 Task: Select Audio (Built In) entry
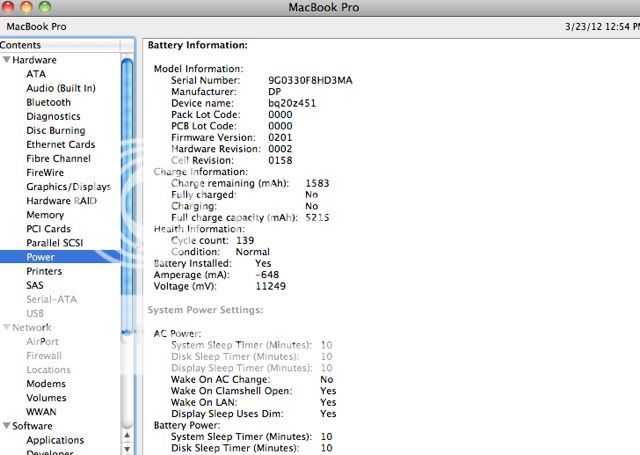coord(61,88)
